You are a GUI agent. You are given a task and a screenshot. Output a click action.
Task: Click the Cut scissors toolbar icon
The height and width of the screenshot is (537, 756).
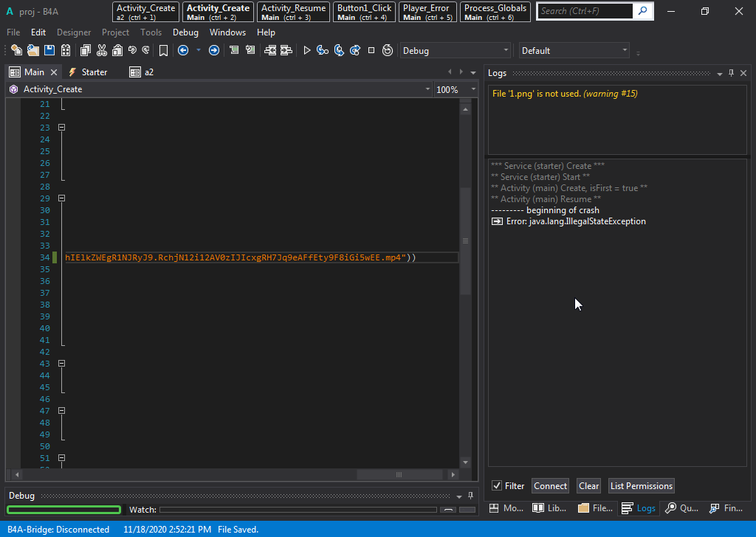click(x=102, y=50)
